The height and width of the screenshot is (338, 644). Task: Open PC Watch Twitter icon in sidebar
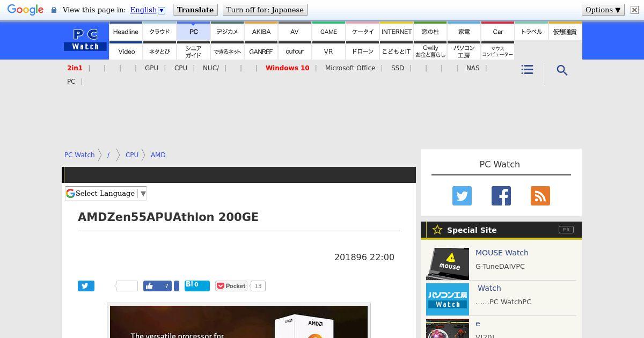click(x=462, y=196)
